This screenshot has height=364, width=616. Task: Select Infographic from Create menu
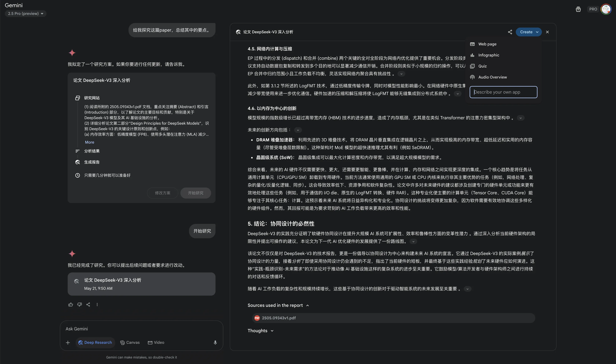503,55
